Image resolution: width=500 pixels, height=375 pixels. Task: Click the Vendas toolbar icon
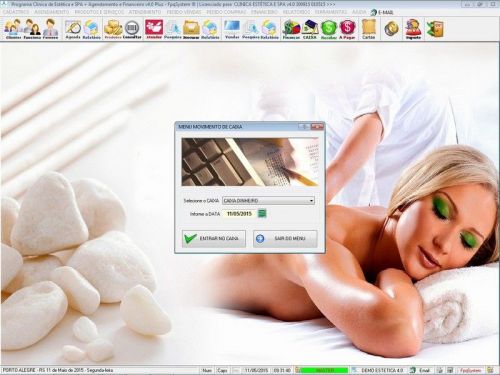point(232,29)
